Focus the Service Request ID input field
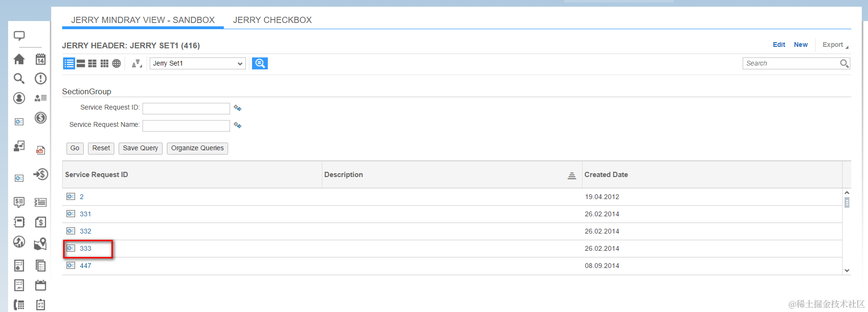This screenshot has height=312, width=868. pyautogui.click(x=186, y=109)
